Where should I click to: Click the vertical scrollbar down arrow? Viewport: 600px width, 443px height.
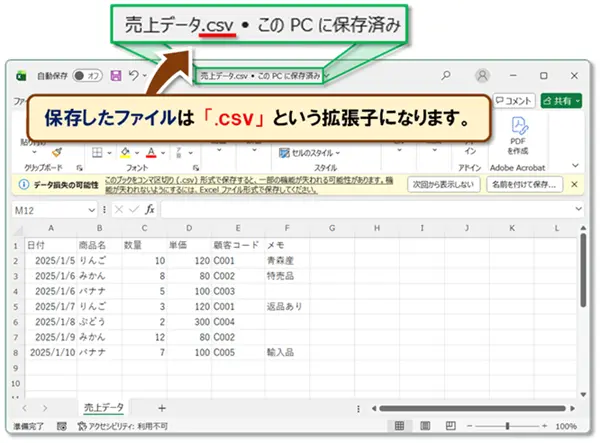point(583,394)
